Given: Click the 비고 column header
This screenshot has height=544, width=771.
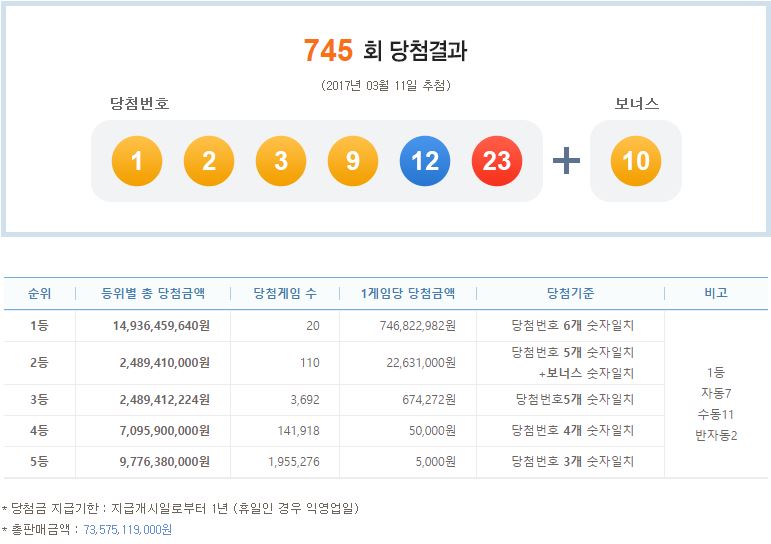Looking at the screenshot, I should 716,293.
